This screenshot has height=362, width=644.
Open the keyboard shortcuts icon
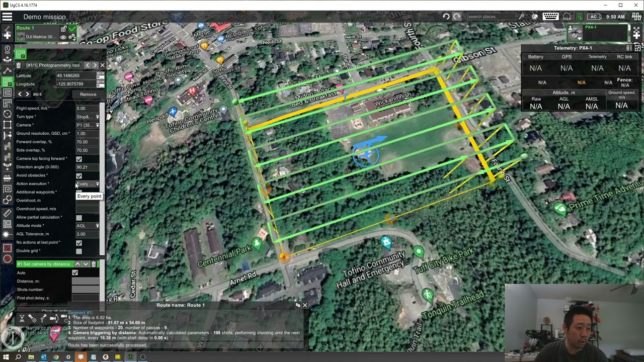tap(550, 17)
